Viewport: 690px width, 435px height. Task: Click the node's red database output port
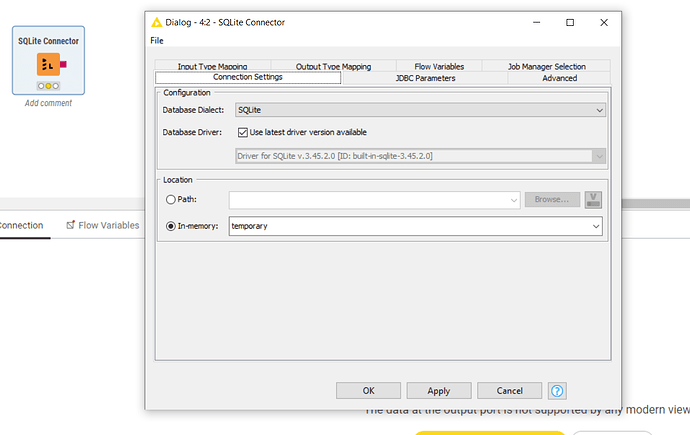(x=63, y=64)
